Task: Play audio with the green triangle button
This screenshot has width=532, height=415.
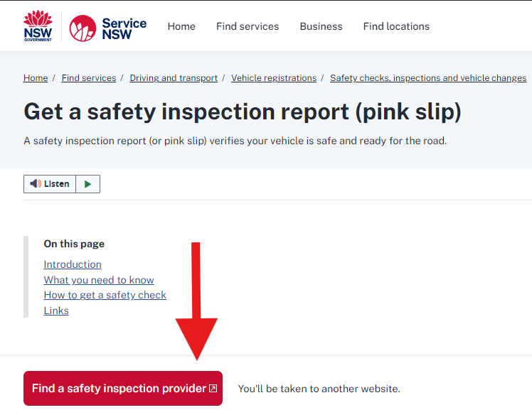Action: 88,184
